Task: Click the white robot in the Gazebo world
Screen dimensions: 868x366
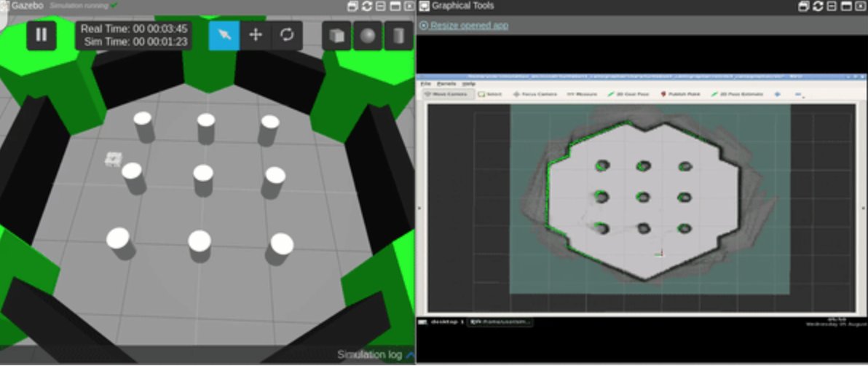Action: (x=113, y=159)
